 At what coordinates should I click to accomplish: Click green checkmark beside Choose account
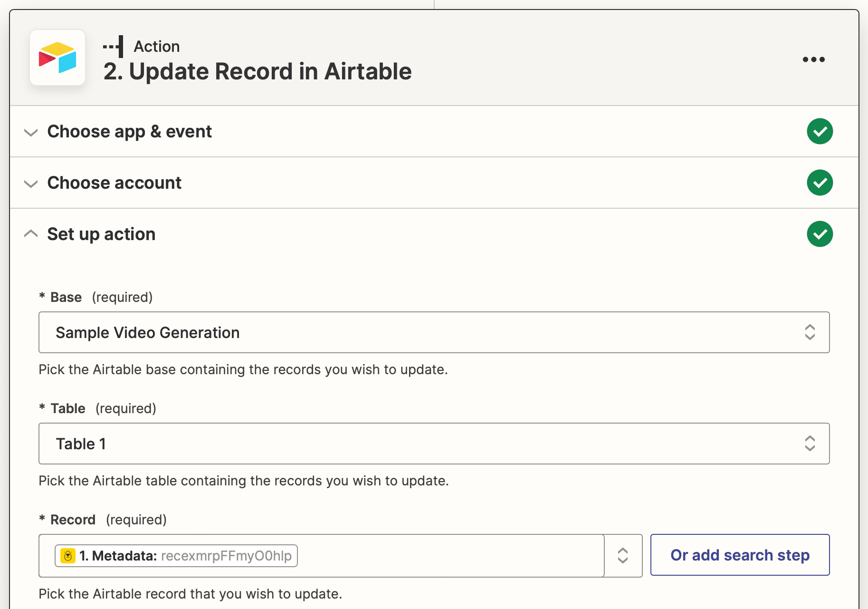tap(820, 183)
